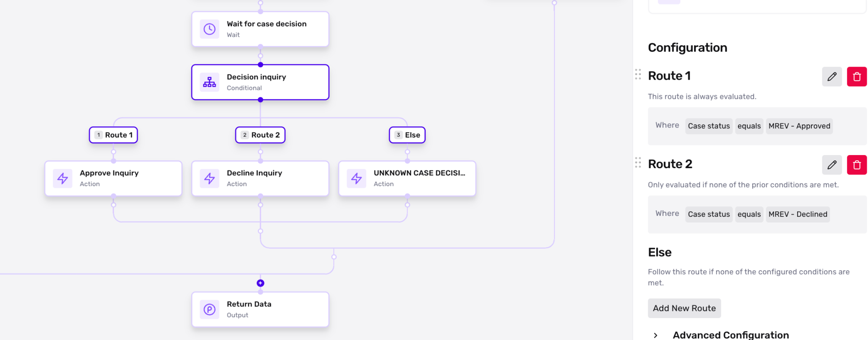The height and width of the screenshot is (340, 868).
Task: Delete Route 1 with the trash icon
Action: [857, 77]
